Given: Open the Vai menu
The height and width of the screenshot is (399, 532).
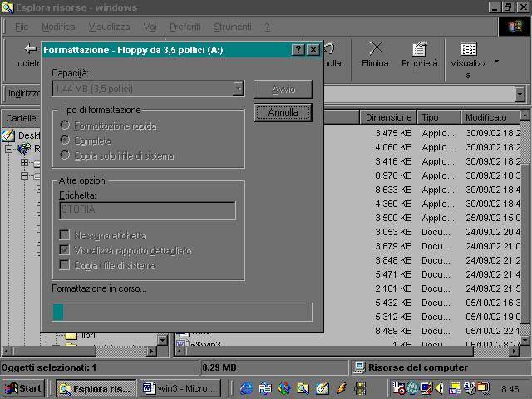Looking at the screenshot, I should coord(150,27).
